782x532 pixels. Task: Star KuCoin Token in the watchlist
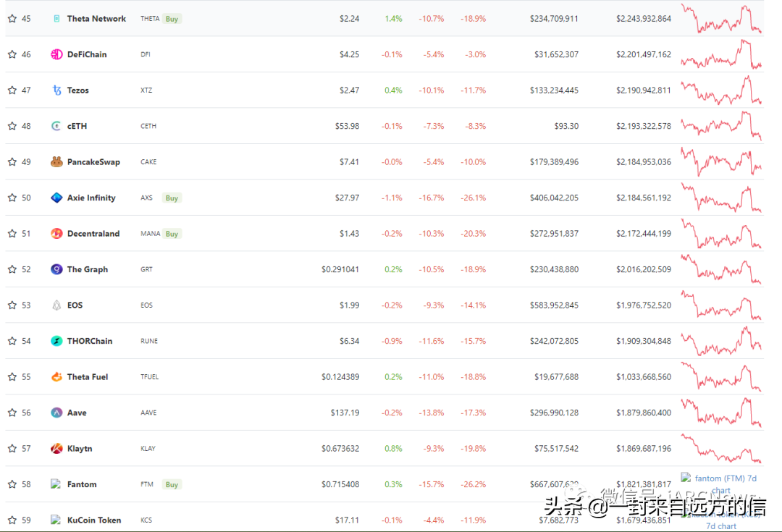click(x=11, y=520)
